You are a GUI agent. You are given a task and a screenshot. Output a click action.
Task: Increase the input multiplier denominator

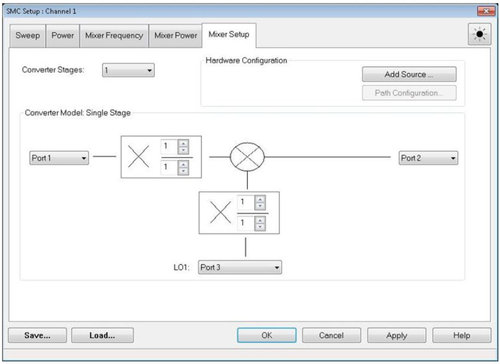pyautogui.click(x=183, y=164)
